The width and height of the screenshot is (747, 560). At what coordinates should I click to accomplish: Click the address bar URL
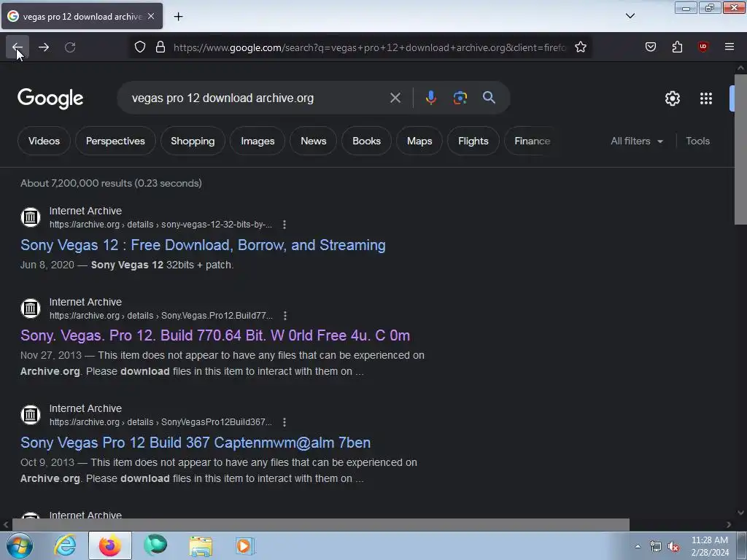tap(369, 47)
